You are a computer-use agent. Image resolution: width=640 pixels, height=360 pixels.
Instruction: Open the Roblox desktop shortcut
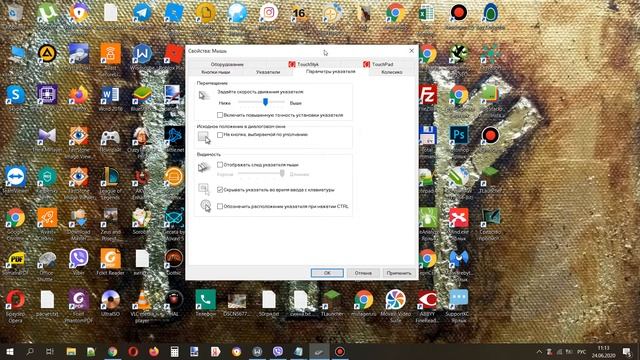174,54
